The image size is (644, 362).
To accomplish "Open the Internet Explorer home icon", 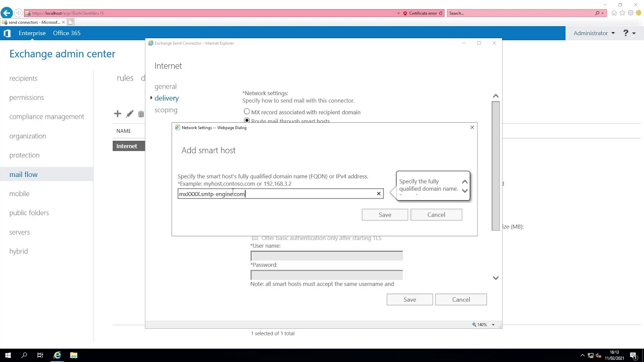I will [614, 13].
